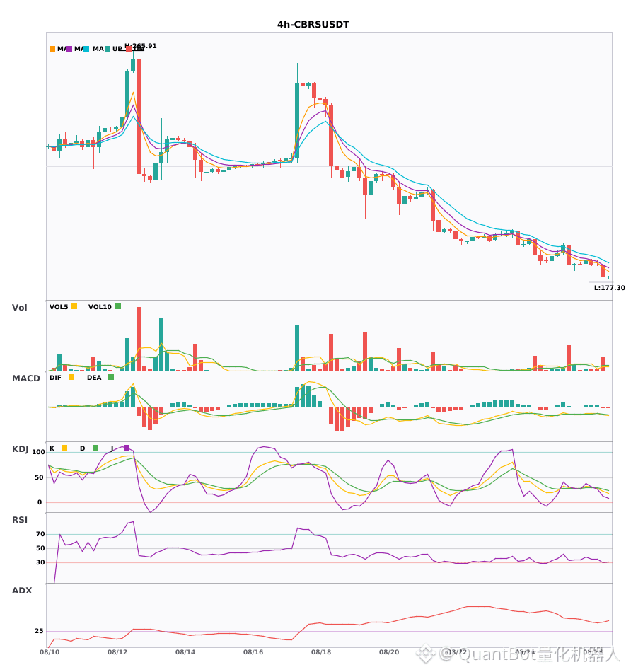The height and width of the screenshot is (672, 626).
Task: Click the yellow VOL5 legend swatch
Action: [74, 306]
